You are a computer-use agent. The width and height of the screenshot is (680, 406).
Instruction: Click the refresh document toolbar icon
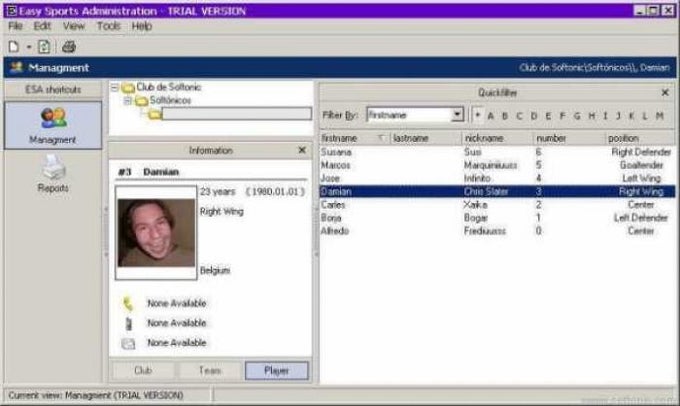click(x=44, y=46)
